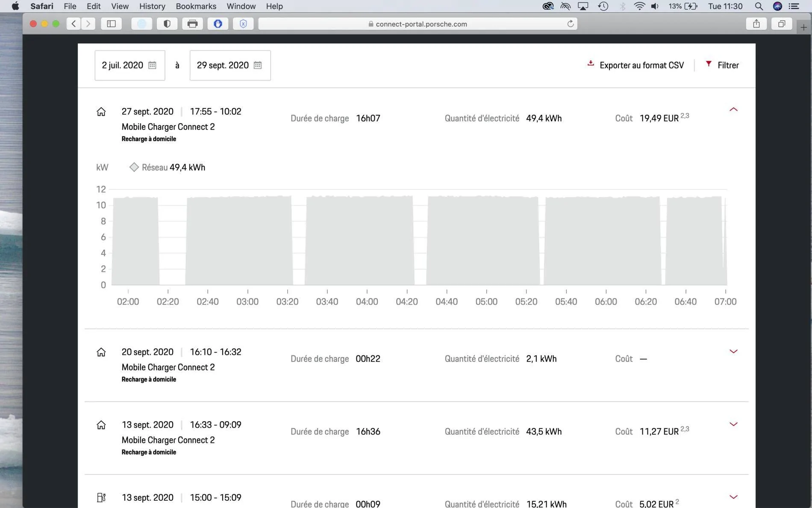
Task: Click the battery 13% indicator
Action: pyautogui.click(x=683, y=6)
